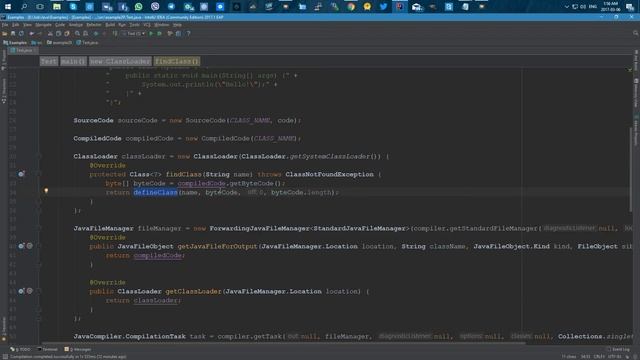Click the Build project toolbar icon
640x360 pixels.
(x=115, y=33)
